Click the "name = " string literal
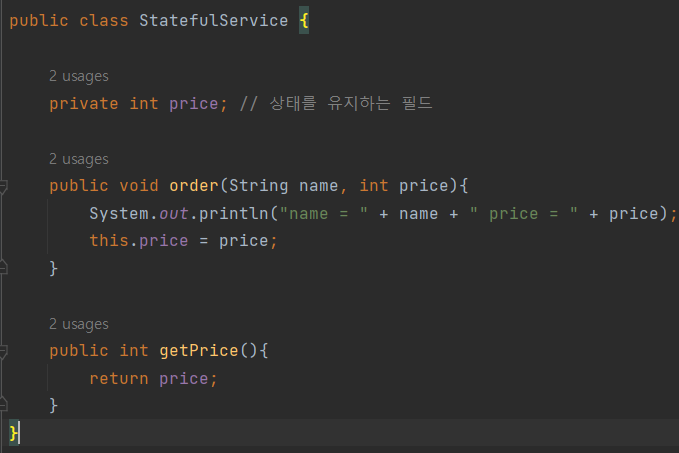Viewport: 679px width, 453px height. (324, 214)
